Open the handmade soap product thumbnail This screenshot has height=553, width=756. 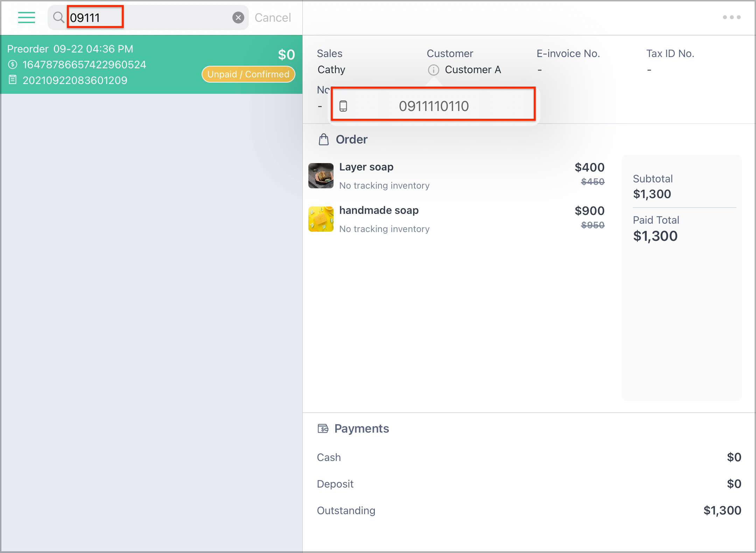click(321, 219)
